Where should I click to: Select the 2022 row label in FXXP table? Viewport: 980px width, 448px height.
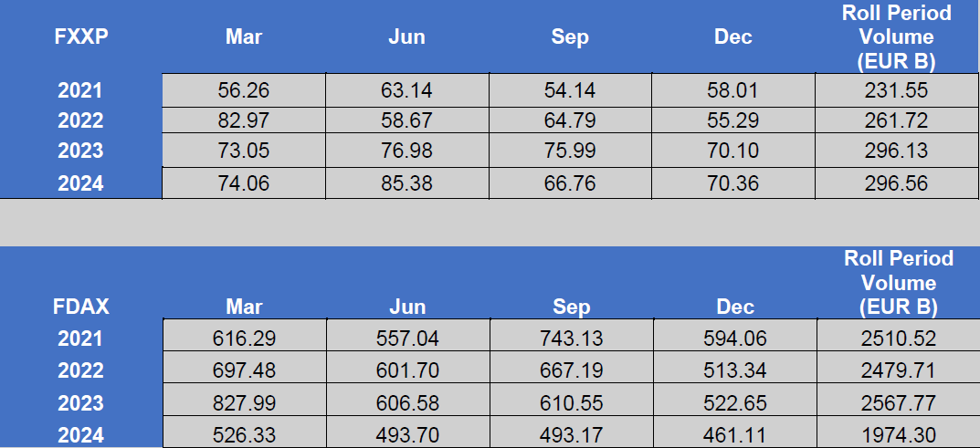80,120
